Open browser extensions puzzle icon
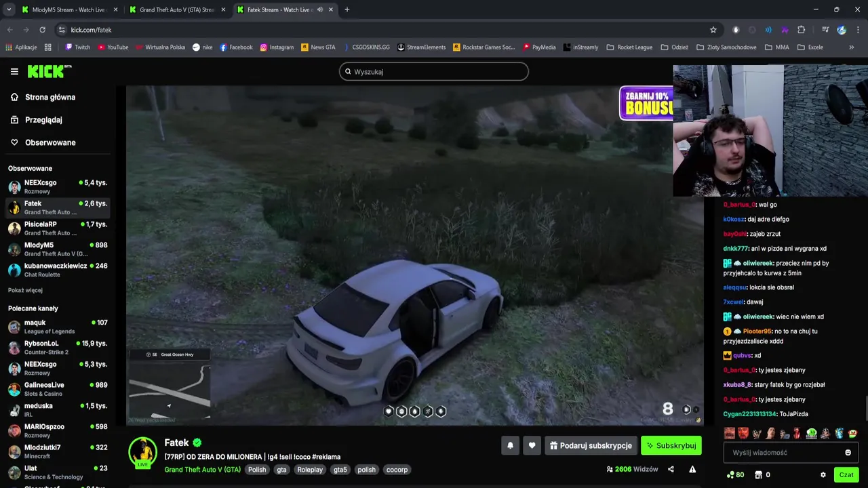Viewport: 868px width, 488px height. [801, 30]
